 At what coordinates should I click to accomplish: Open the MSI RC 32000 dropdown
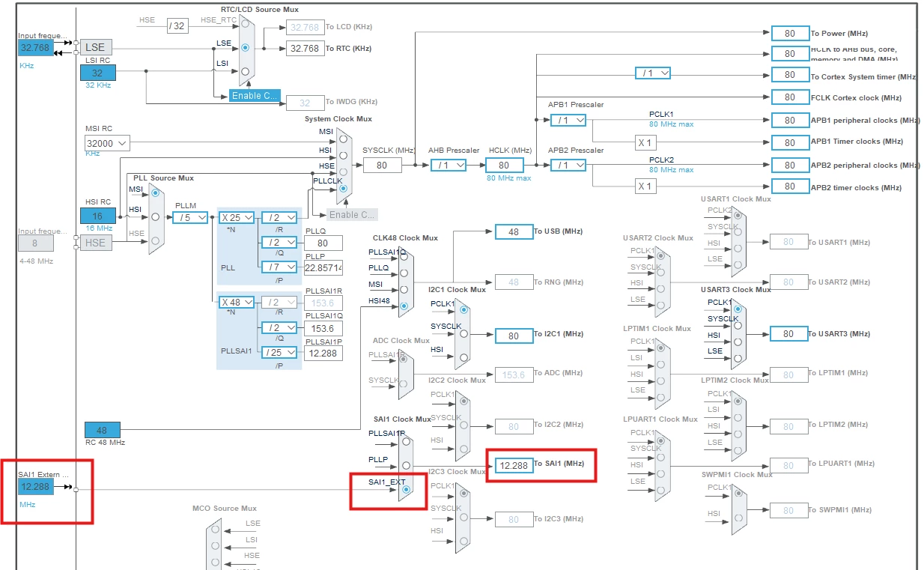pyautogui.click(x=107, y=143)
